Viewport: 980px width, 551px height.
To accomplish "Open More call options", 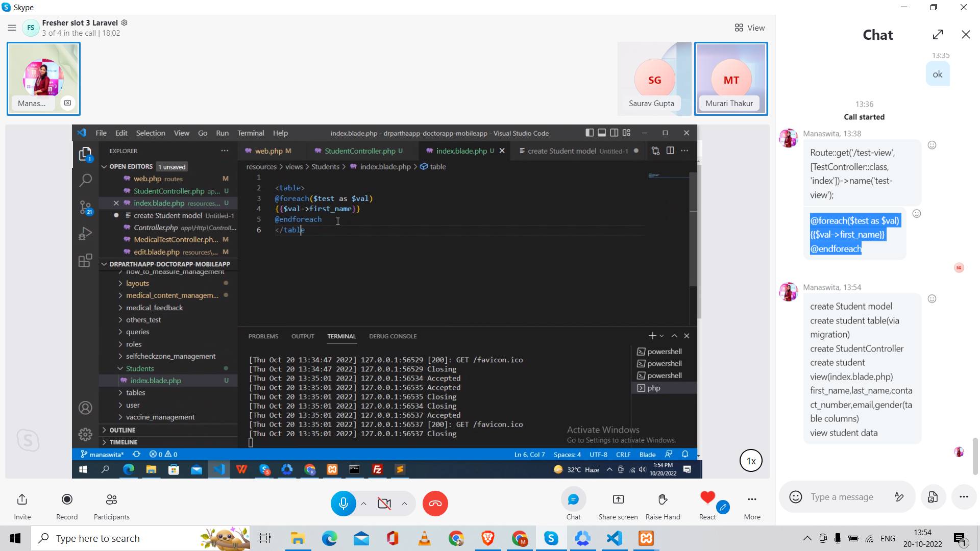I will (x=752, y=504).
